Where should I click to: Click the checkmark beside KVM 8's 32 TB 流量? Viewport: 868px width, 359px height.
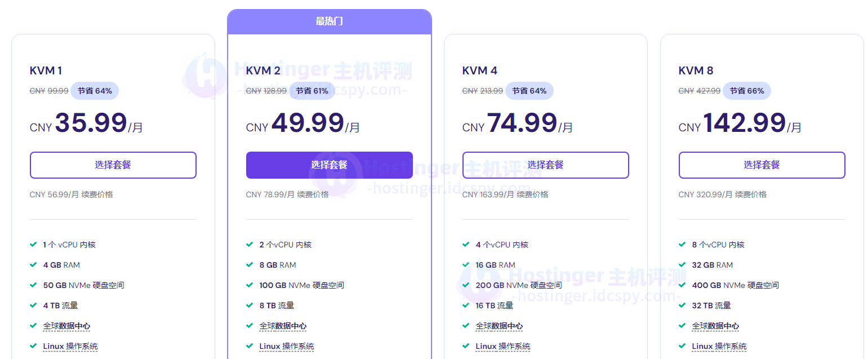pyautogui.click(x=682, y=305)
